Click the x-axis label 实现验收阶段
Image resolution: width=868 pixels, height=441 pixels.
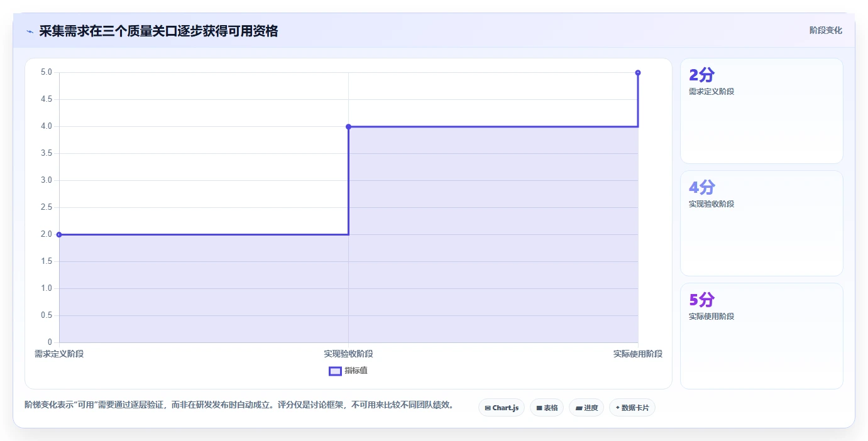(x=349, y=354)
